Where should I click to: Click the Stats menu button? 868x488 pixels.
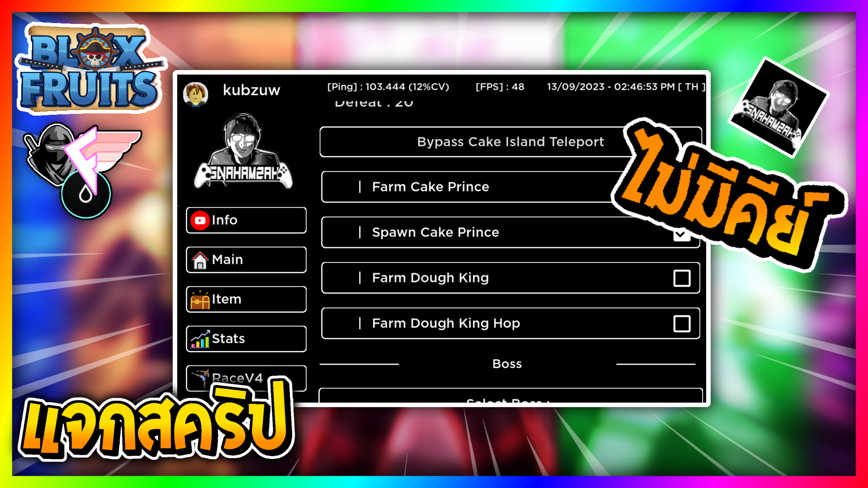pos(246,338)
